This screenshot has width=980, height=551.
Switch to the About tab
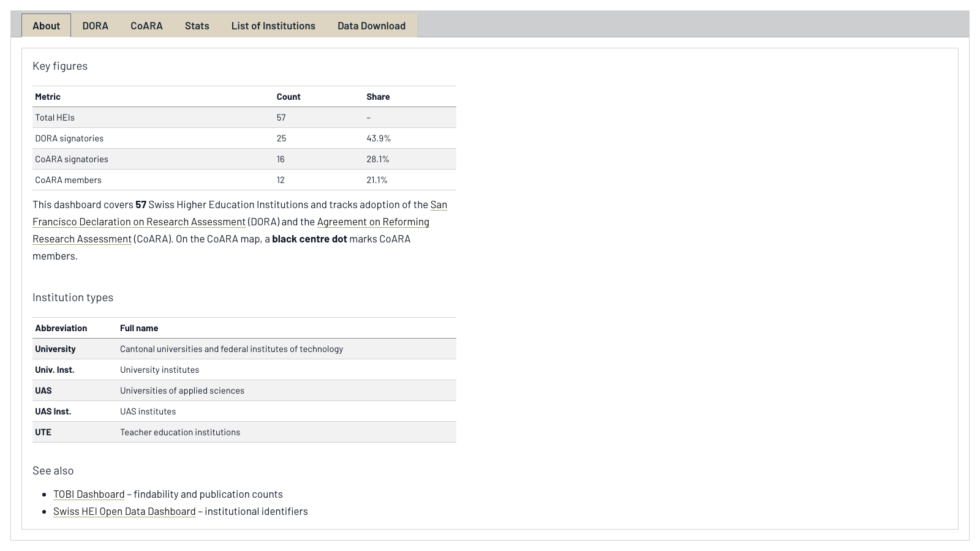[x=46, y=26]
